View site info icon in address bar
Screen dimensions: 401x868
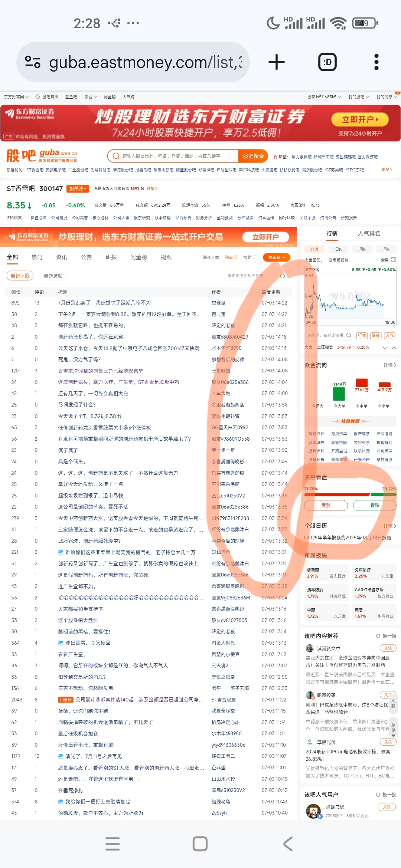[x=33, y=62]
